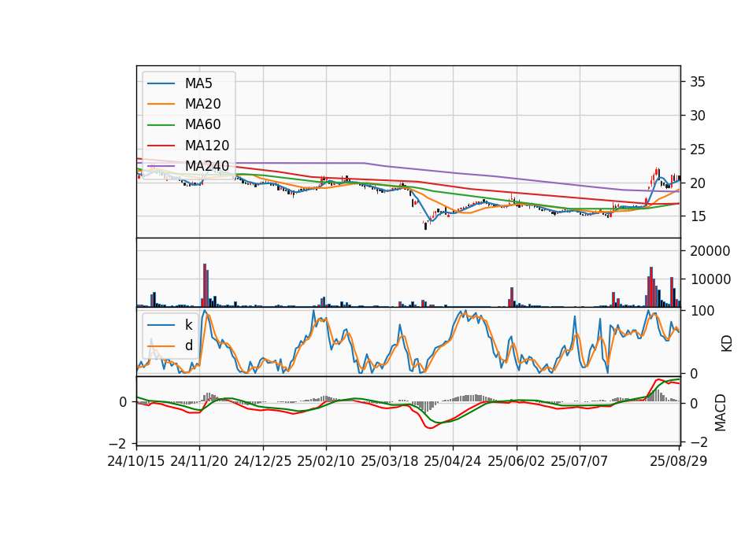Click the 25/06/02 date axis label
Screen dimensions: 756x543
tap(517, 461)
